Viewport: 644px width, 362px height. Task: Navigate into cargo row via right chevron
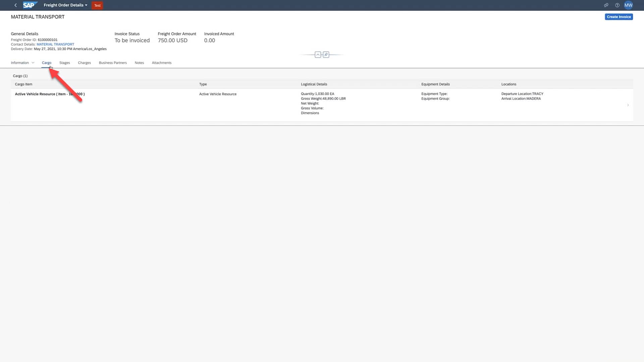click(628, 105)
